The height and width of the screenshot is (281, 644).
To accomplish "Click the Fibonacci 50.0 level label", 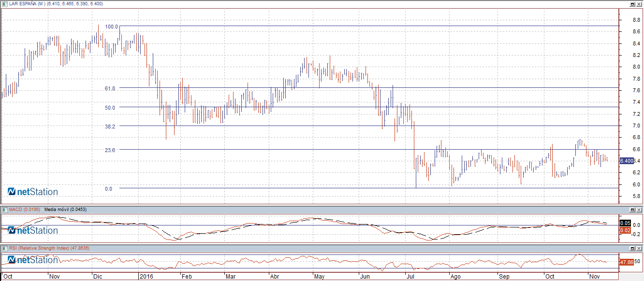I will tap(110, 108).
